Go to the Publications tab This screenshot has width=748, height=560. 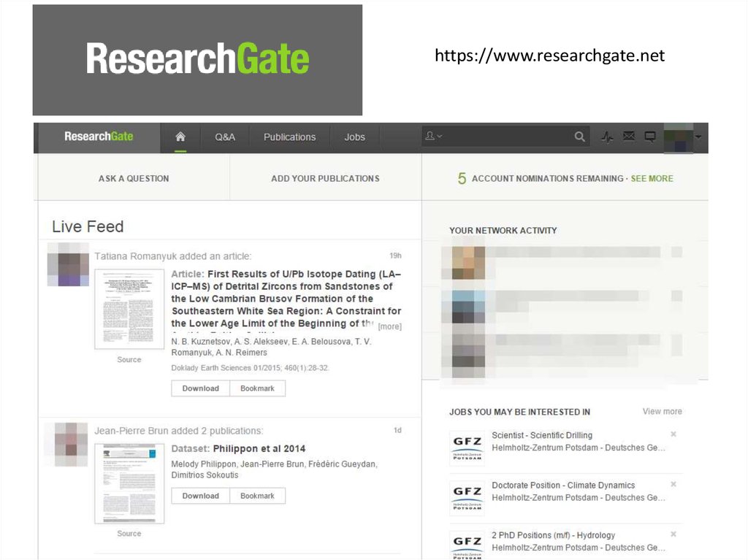pyautogui.click(x=289, y=137)
